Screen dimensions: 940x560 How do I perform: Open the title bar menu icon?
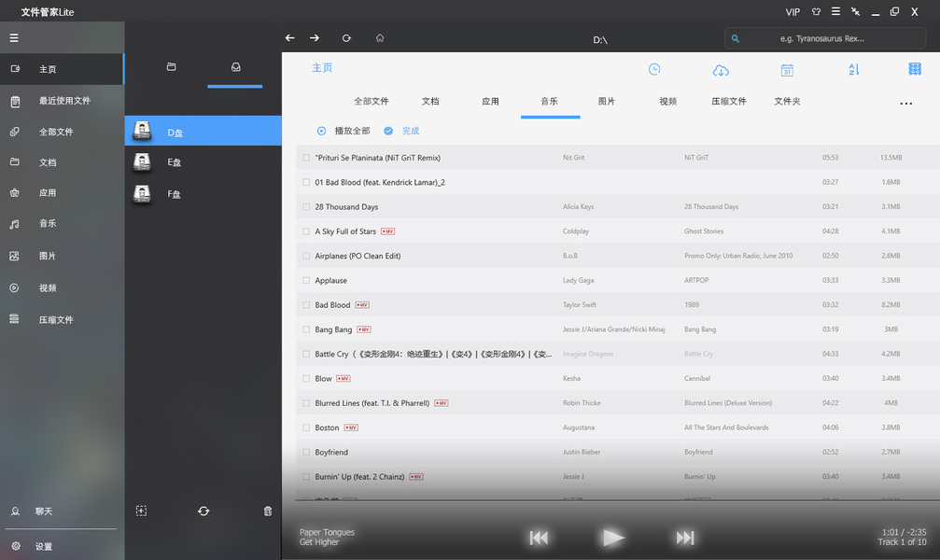(835, 11)
